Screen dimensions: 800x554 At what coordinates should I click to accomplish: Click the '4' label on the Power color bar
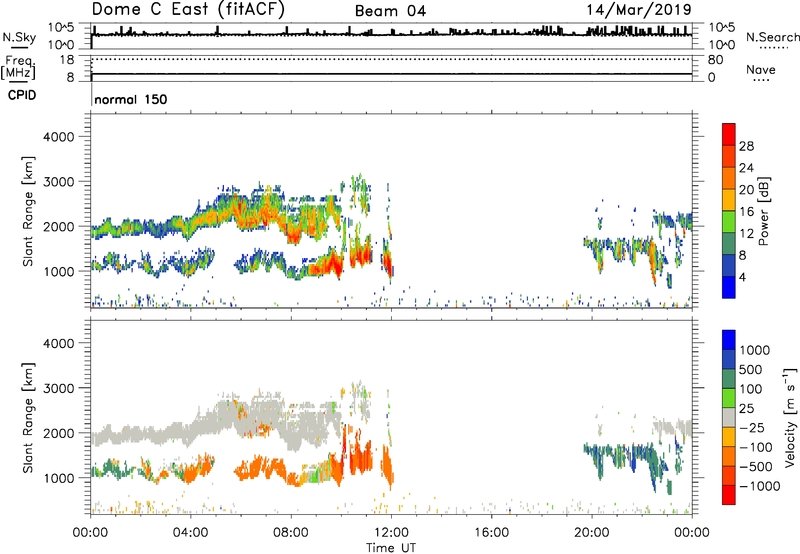pyautogui.click(x=742, y=277)
